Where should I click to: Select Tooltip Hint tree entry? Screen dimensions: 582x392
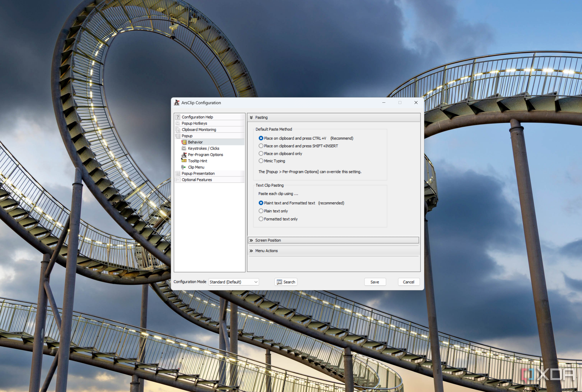point(198,161)
